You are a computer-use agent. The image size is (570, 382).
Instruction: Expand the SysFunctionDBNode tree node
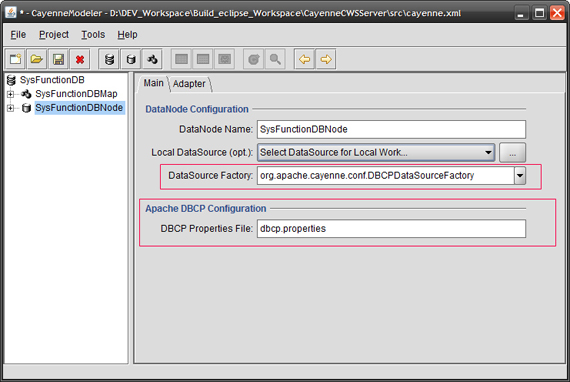pos(10,108)
